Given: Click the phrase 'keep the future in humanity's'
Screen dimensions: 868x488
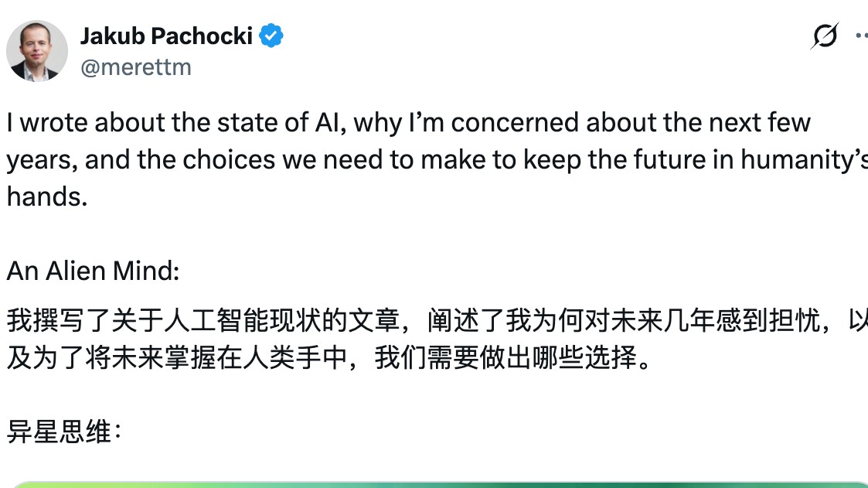Looking at the screenshot, I should pos(696,160).
